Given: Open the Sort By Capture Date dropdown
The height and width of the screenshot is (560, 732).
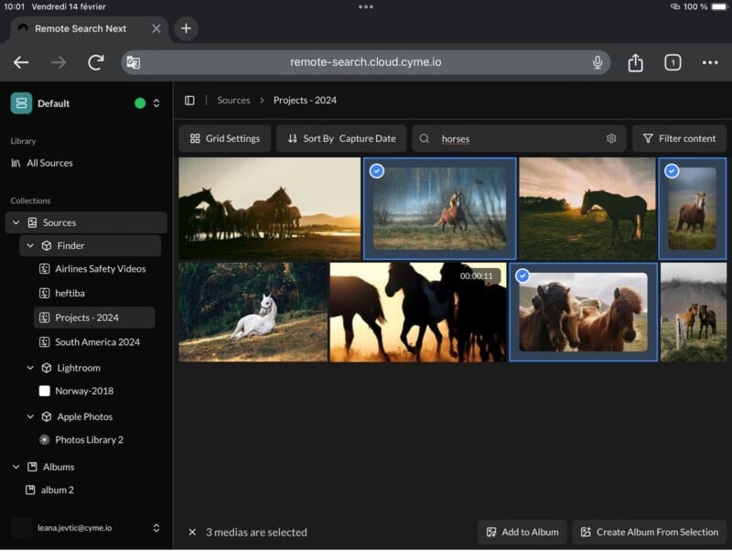Looking at the screenshot, I should pos(341,139).
